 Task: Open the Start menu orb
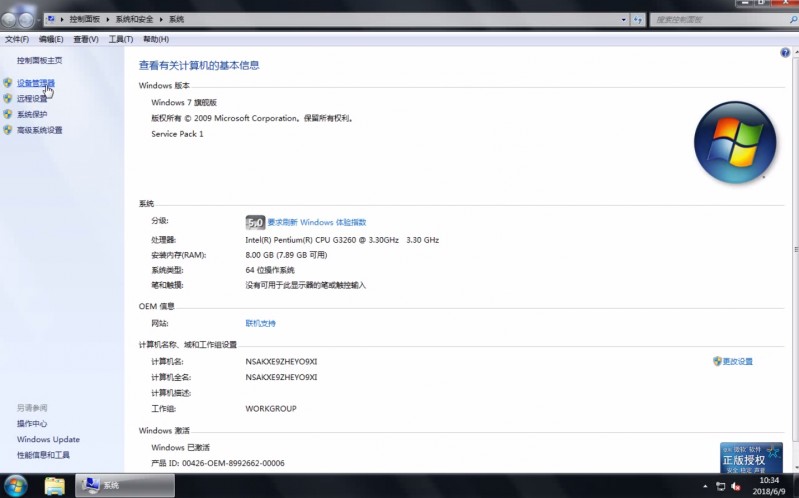coord(15,486)
